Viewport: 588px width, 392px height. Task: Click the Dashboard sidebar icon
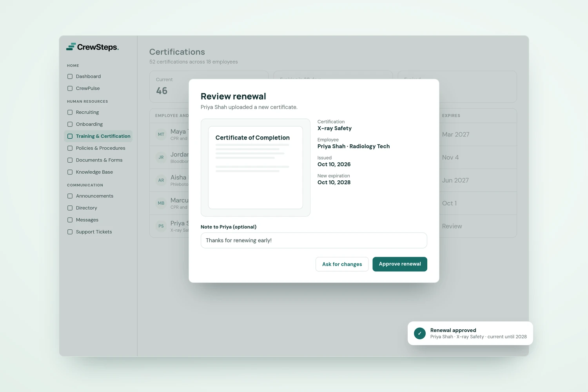pos(70,76)
